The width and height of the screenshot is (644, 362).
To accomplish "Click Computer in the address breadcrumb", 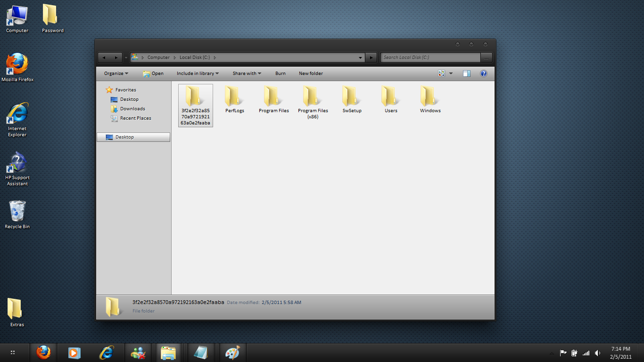I will click(158, 58).
